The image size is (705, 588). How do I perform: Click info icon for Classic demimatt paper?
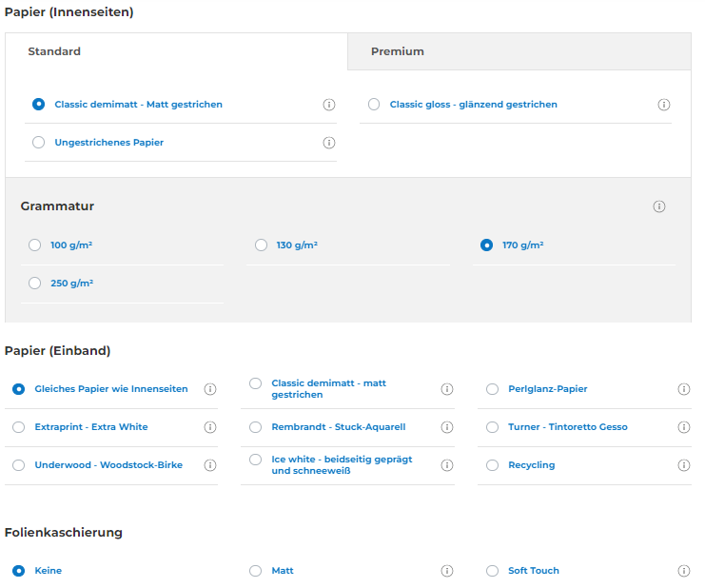329,105
